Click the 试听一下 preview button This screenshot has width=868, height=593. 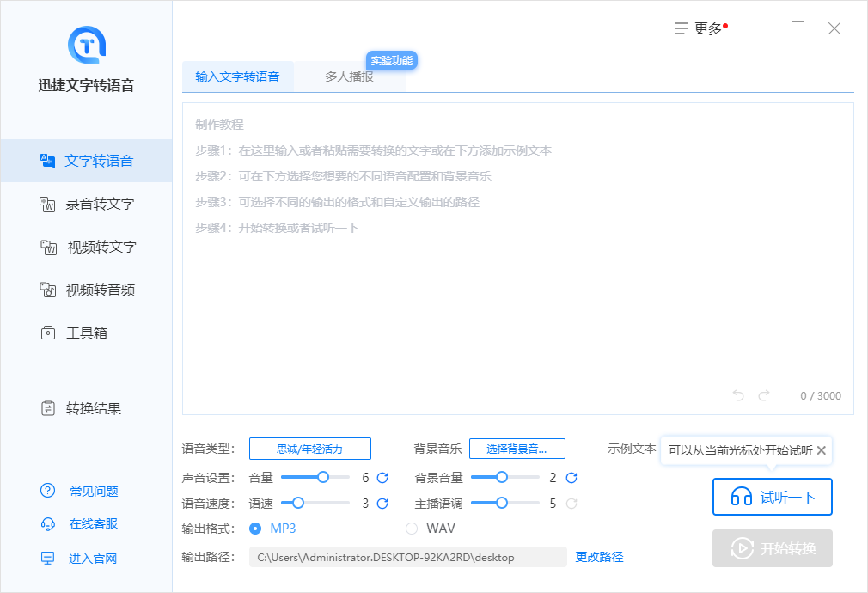pos(772,497)
